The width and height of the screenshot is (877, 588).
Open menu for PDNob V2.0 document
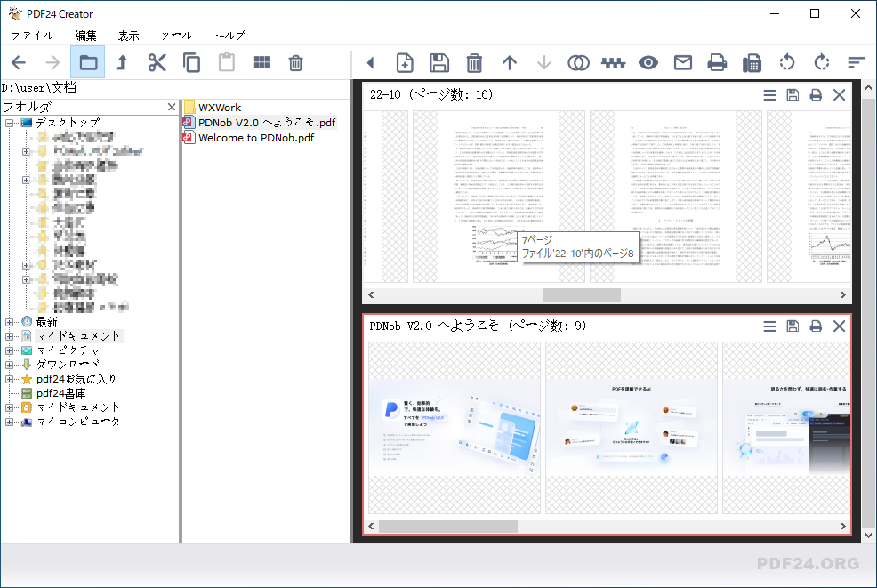point(769,326)
